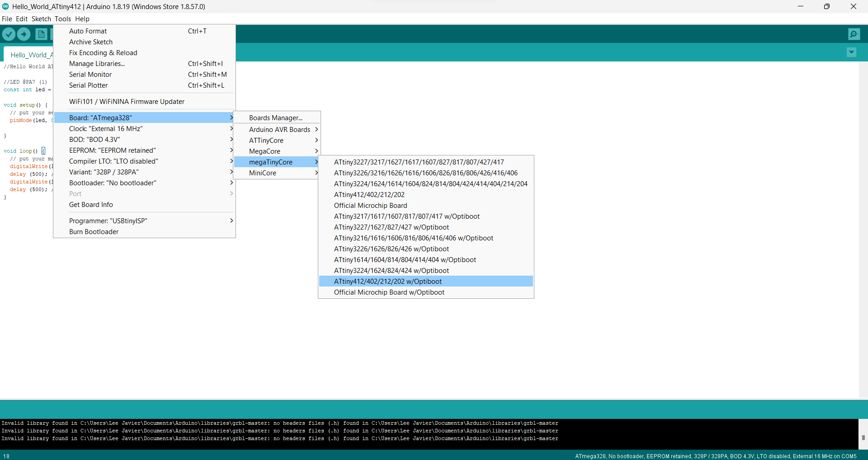Open the Serial Monitor magnifier icon
Screen dimensions: 868x460
(854, 34)
